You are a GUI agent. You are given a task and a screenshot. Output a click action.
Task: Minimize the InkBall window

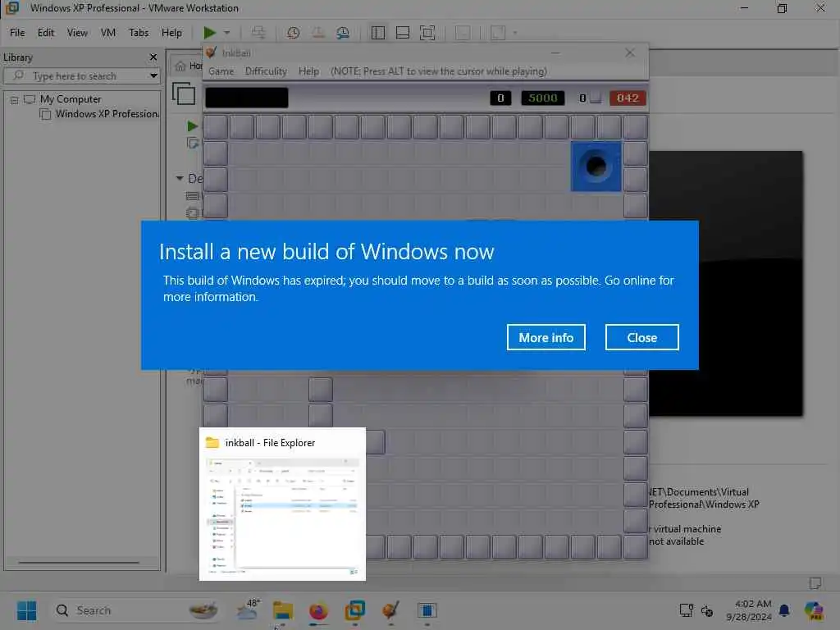[555, 52]
